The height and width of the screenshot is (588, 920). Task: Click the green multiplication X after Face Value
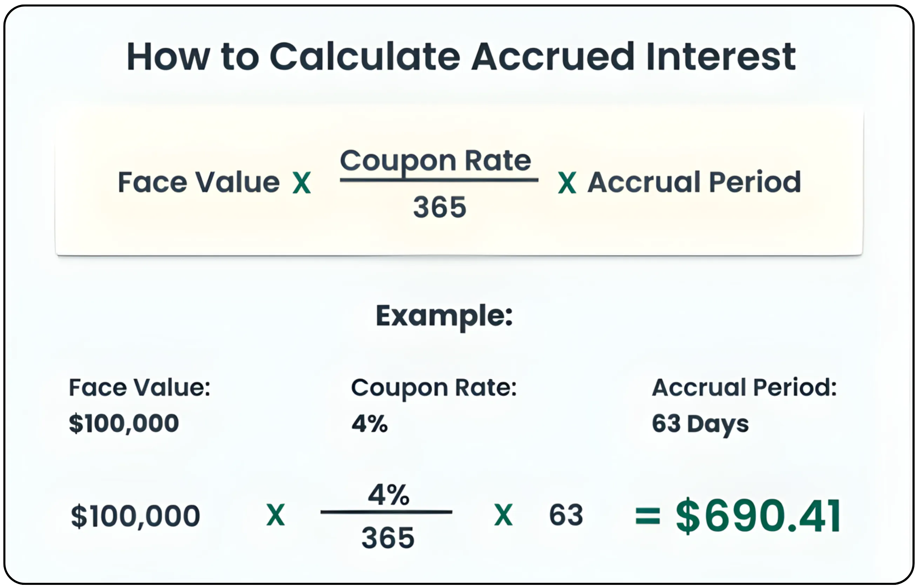[301, 183]
